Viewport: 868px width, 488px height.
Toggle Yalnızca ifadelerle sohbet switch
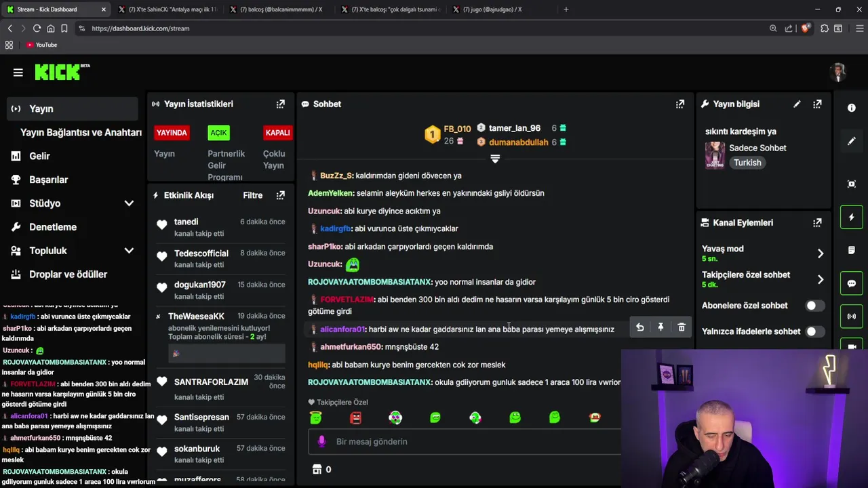point(814,331)
